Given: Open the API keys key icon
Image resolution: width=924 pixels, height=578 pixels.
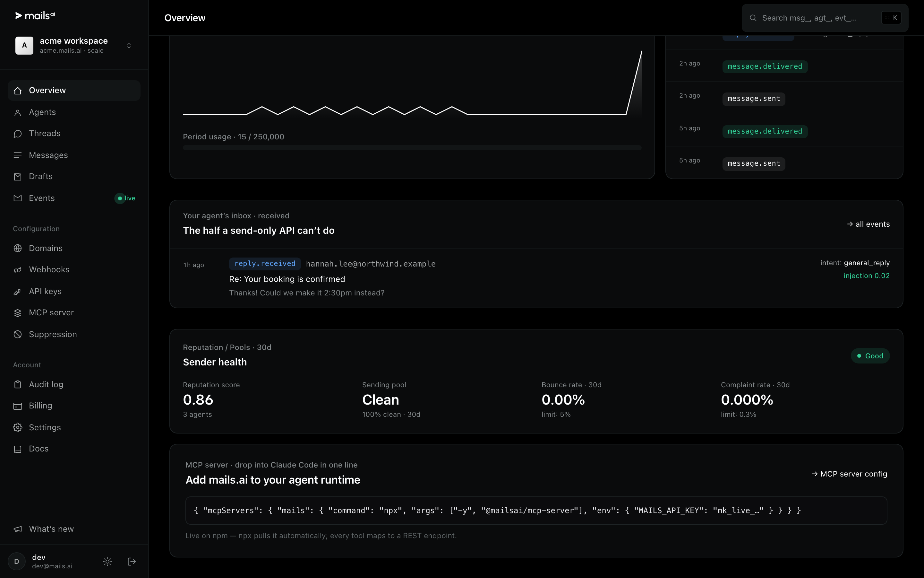Looking at the screenshot, I should pyautogui.click(x=18, y=292).
